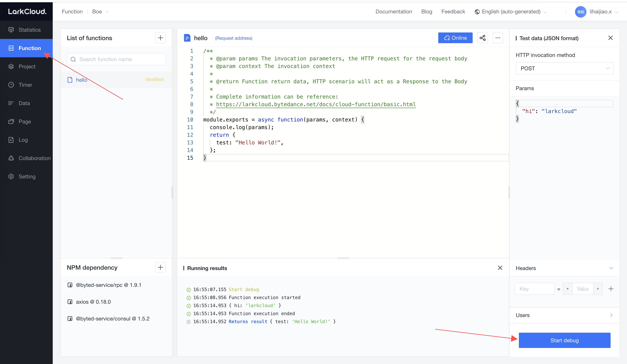Click the header Key input field
The width and height of the screenshot is (627, 364).
(535, 289)
